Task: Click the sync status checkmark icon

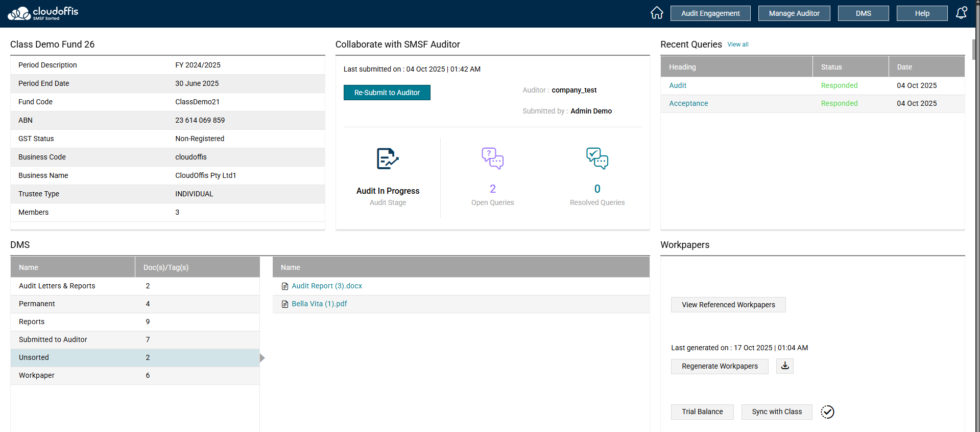Action: pos(827,412)
